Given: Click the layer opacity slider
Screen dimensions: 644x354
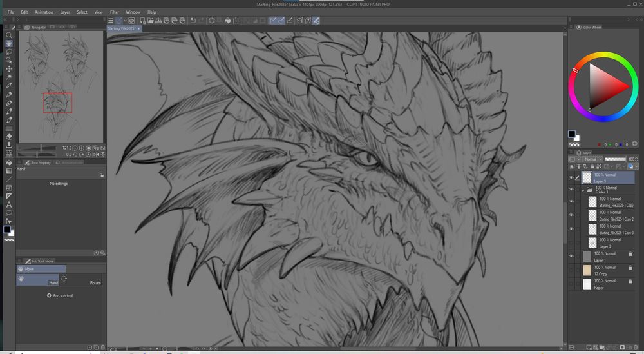Looking at the screenshot, I should (x=615, y=159).
